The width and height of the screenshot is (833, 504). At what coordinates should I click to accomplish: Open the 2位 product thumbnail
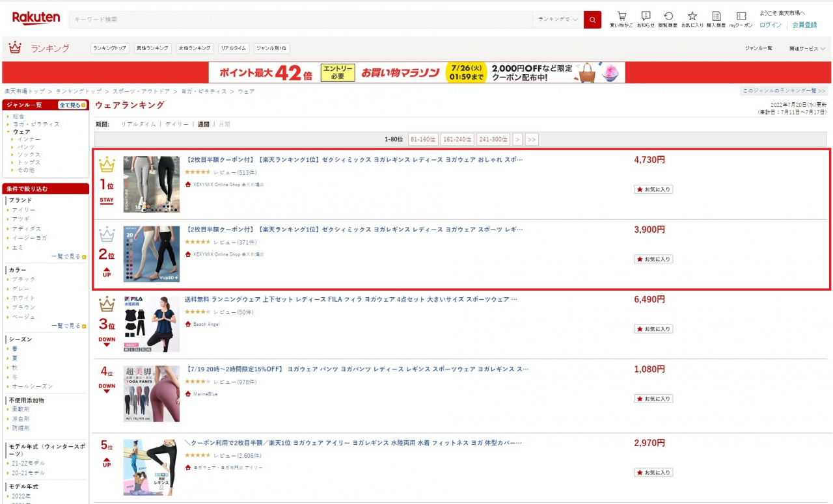[x=152, y=254]
